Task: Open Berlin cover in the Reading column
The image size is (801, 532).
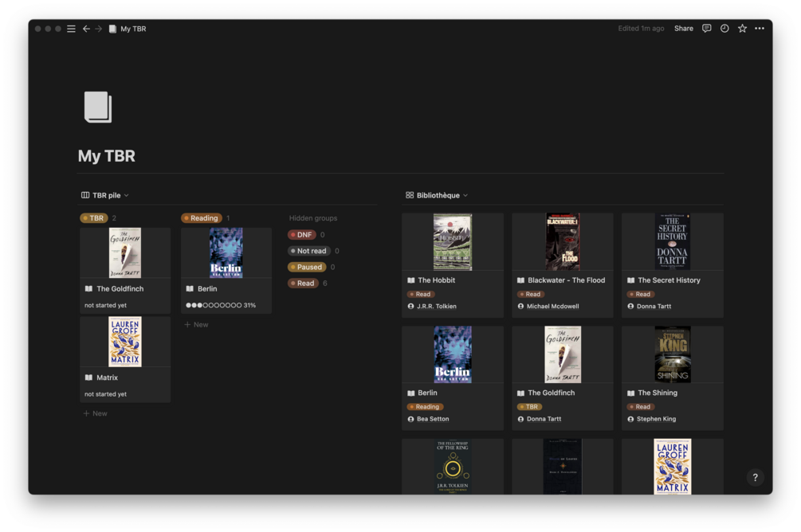Action: coord(226,252)
